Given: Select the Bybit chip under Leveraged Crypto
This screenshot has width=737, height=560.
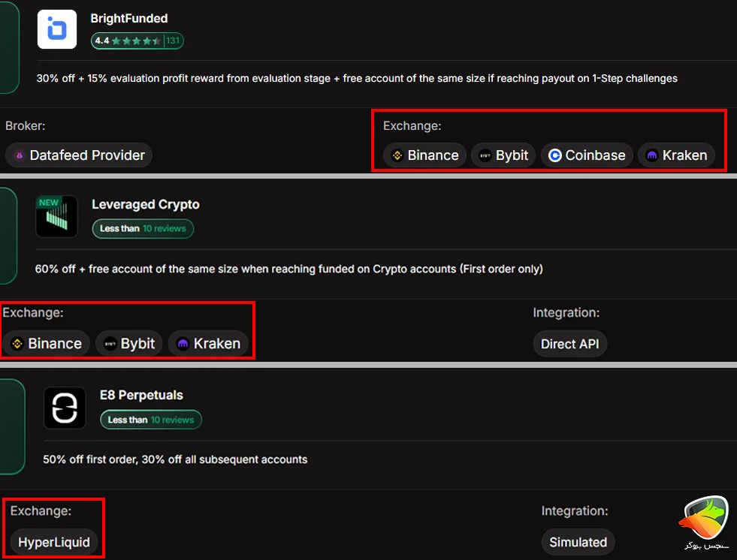Looking at the screenshot, I should pos(128,343).
